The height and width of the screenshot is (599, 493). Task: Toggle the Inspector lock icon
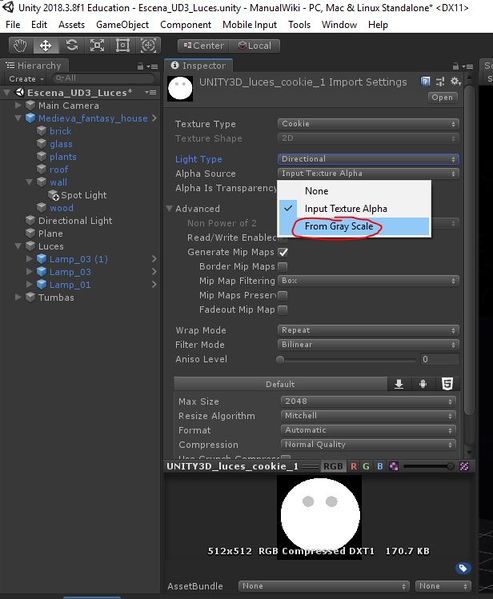tap(455, 66)
